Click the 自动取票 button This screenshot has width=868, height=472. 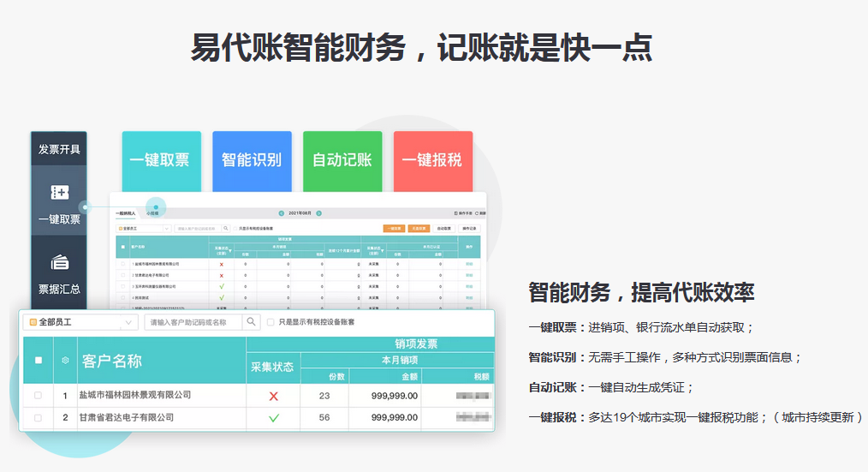444,228
